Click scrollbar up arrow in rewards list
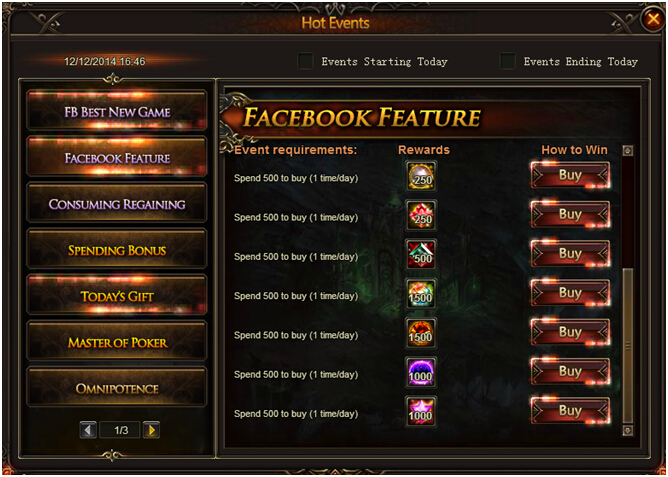Screen dimensions: 668x477 point(627,150)
